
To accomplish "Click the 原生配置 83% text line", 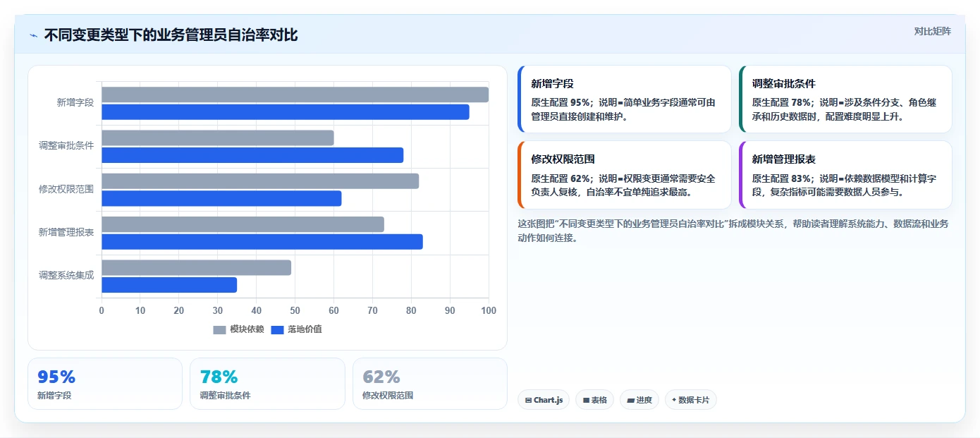I will (844, 185).
